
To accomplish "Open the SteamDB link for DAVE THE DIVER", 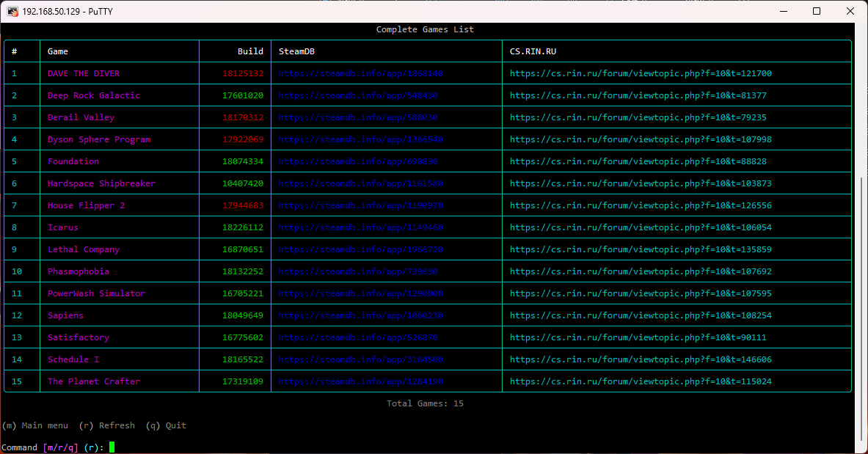I will (x=360, y=73).
